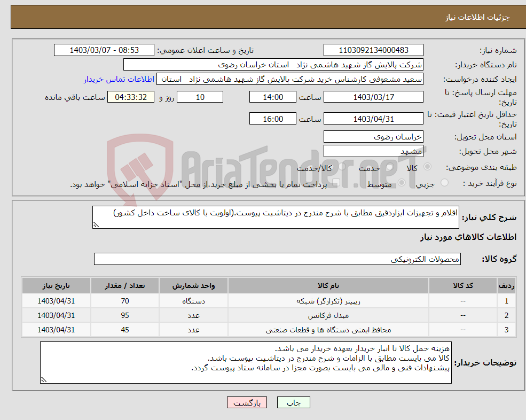
Task: Click the واحد شمارش column header
Action: click(x=193, y=285)
